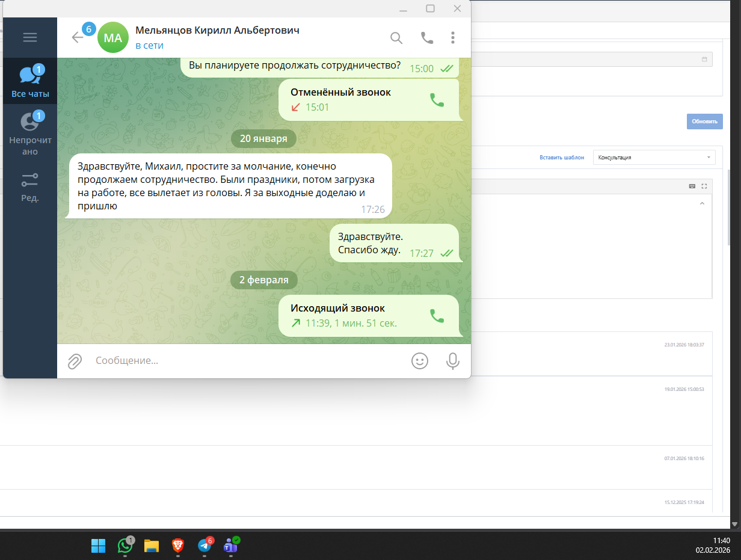741x560 pixels.
Task: Call contact via header phone icon
Action: [x=427, y=38]
